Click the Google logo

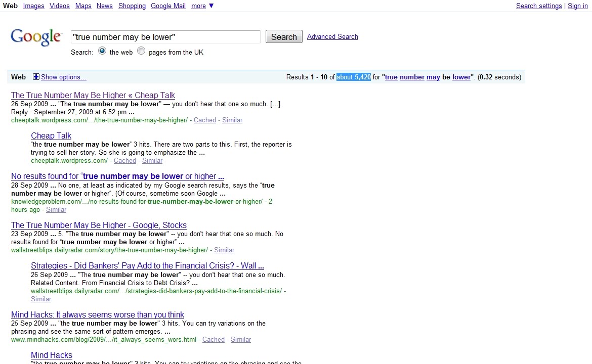[x=36, y=37]
